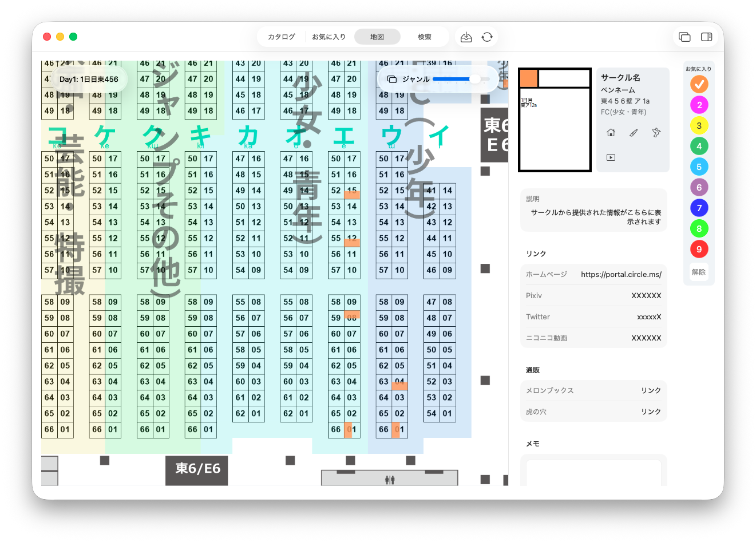
Task: Click the overlapping windows icon at top right
Action: (x=684, y=37)
